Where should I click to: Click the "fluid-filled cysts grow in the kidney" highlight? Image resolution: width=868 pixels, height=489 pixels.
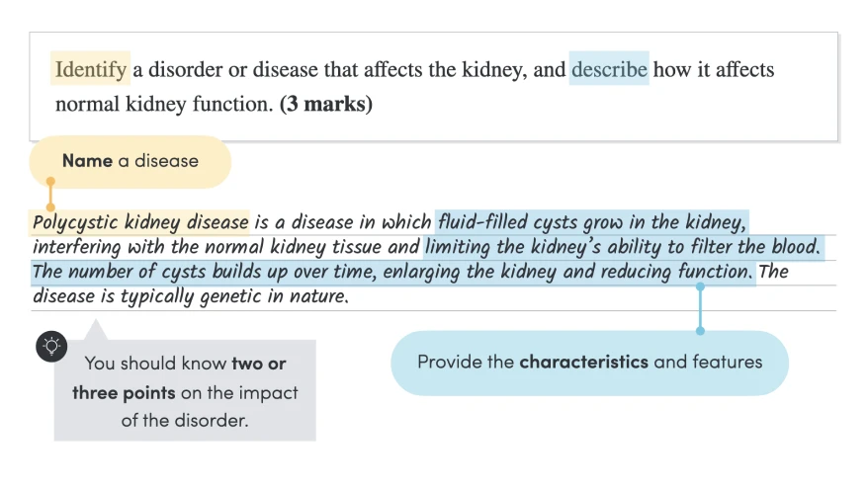(591, 222)
